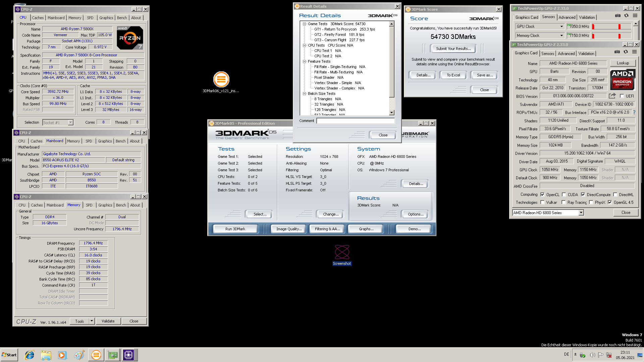Toggle DirectML checkbox
The image size is (644, 362).
[615, 195]
